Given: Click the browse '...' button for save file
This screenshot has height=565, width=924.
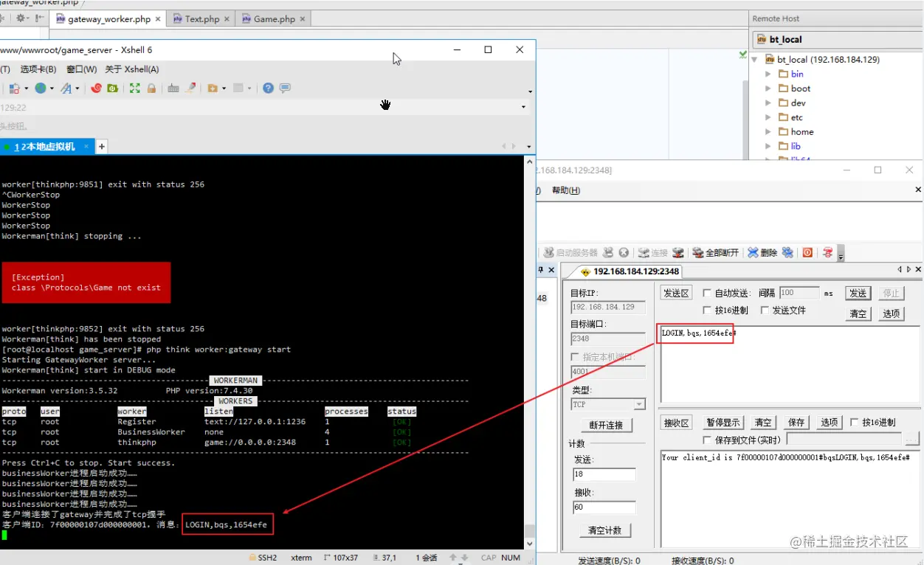Looking at the screenshot, I should click(x=912, y=440).
